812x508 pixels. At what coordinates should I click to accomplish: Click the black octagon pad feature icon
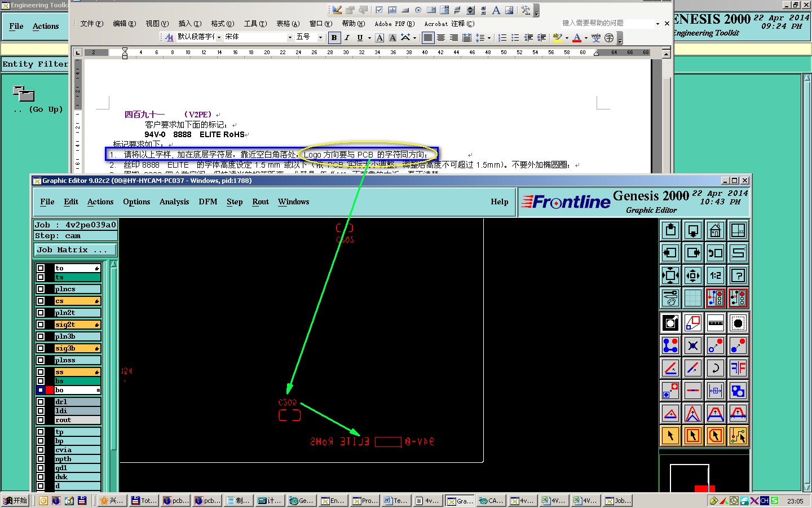[x=738, y=323]
